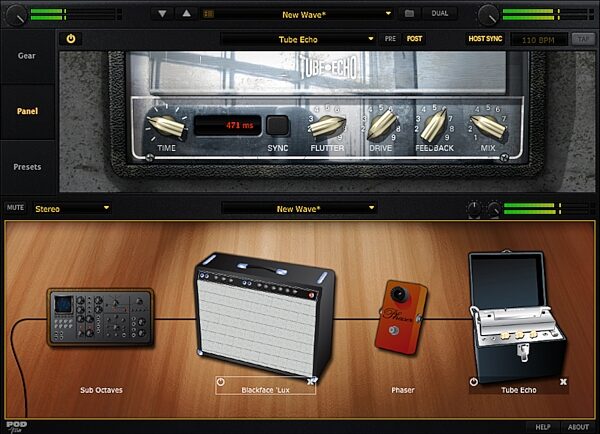
Task: Open ABOUT
Action: point(578,427)
